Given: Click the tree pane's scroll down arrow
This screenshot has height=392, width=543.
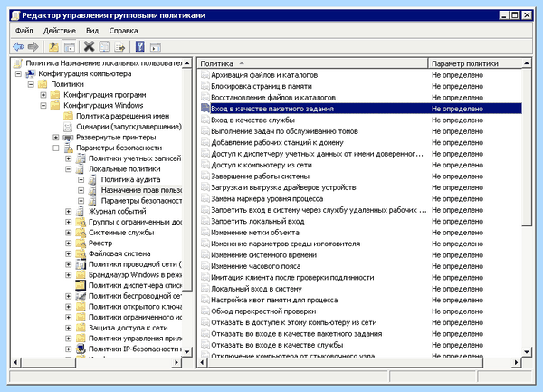Looking at the screenshot, I should coord(187,352).
